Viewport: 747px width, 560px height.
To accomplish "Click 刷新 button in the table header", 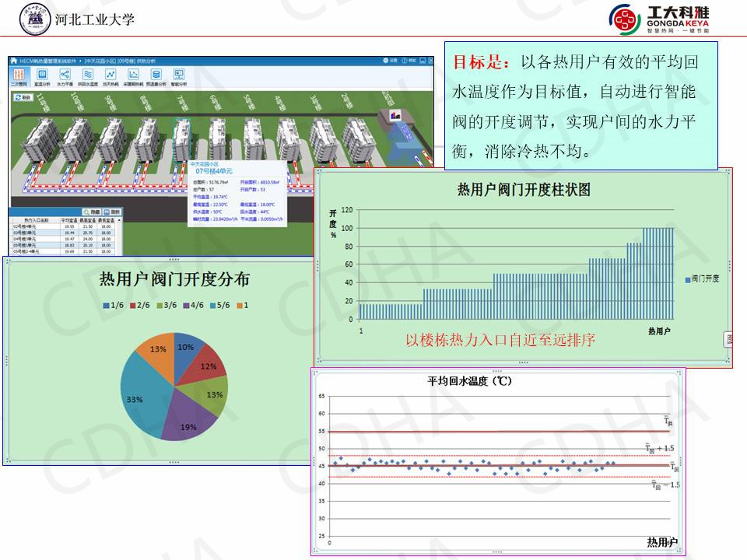I will (x=111, y=212).
